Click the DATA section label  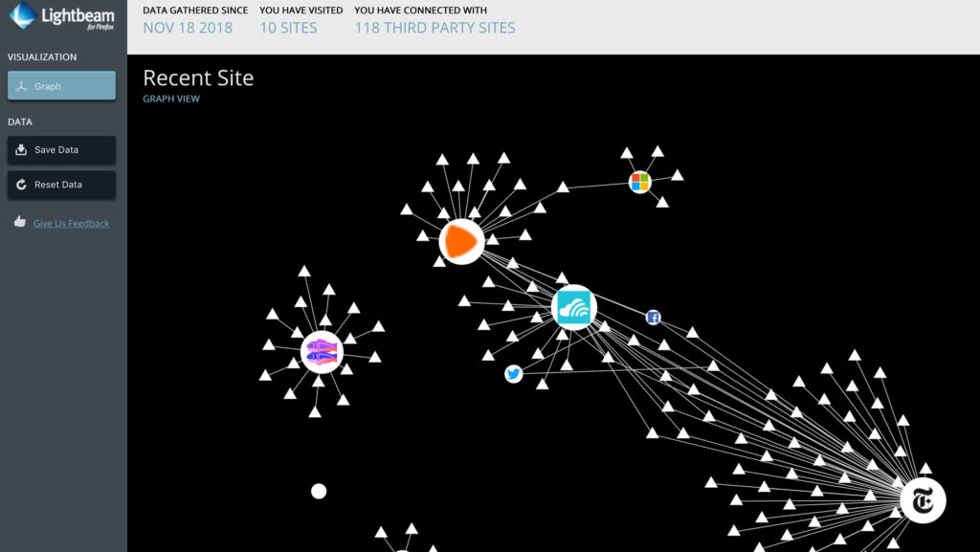pyautogui.click(x=20, y=121)
